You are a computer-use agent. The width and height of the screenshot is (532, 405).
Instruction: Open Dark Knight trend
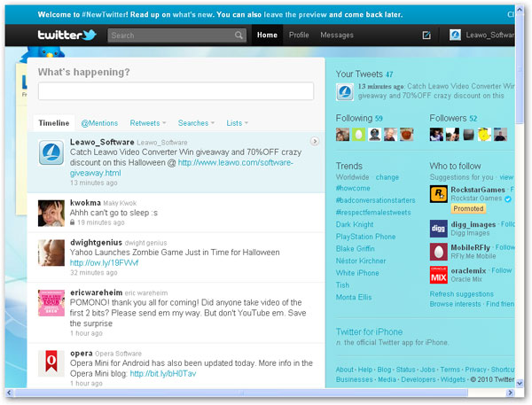[x=354, y=224]
